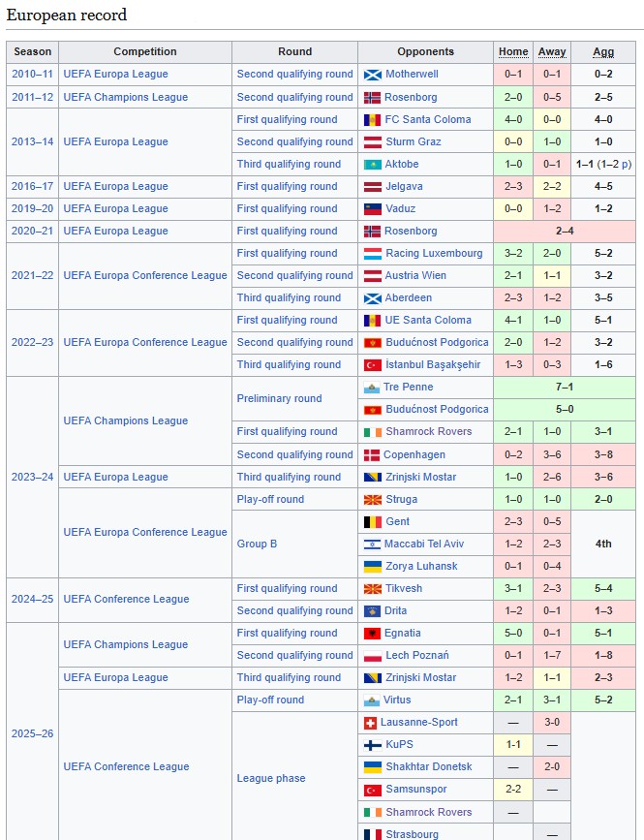Open the Group B round link
The image size is (644, 840).
coord(257,544)
